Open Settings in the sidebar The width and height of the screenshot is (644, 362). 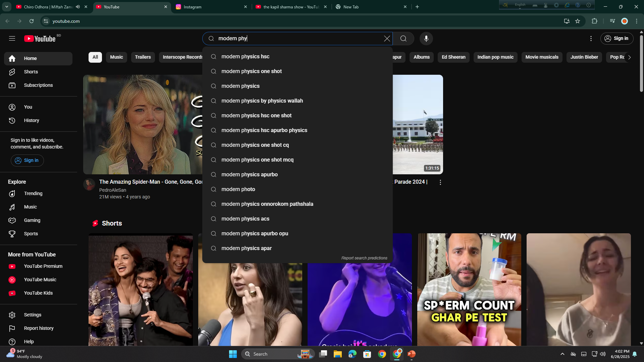click(38, 315)
